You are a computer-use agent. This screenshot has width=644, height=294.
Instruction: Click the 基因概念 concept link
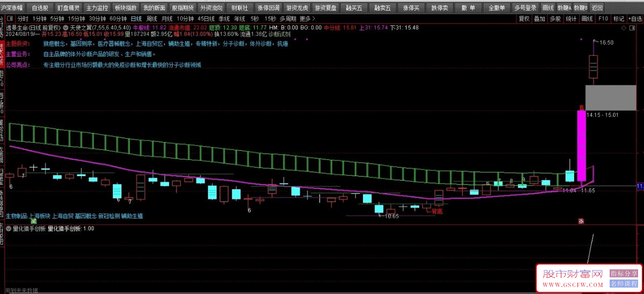[x=85, y=216]
